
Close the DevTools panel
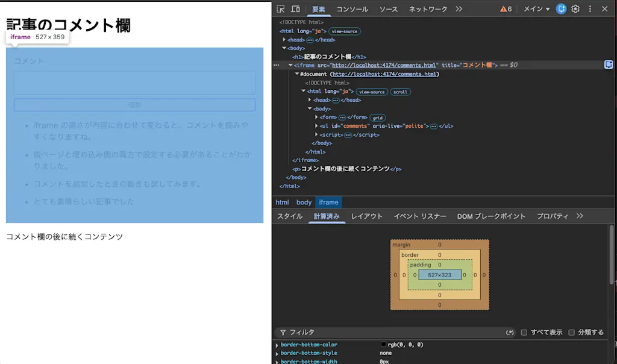[605, 8]
